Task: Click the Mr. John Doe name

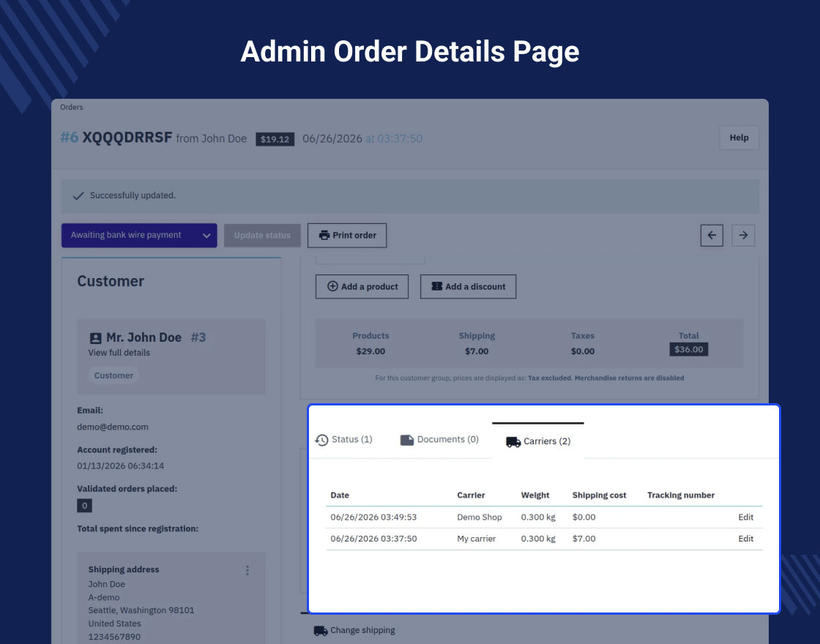Action: 143,337
